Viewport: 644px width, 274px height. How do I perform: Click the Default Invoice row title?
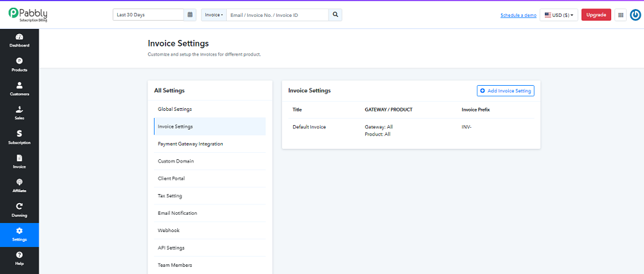click(x=309, y=127)
